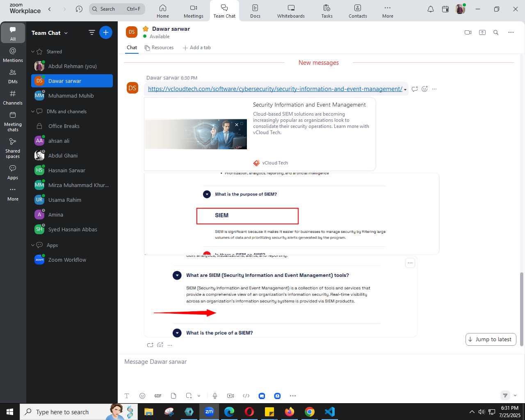Image resolution: width=525 pixels, height=420 pixels.
Task: Open the Team Chat header dropdown
Action: tap(66, 33)
